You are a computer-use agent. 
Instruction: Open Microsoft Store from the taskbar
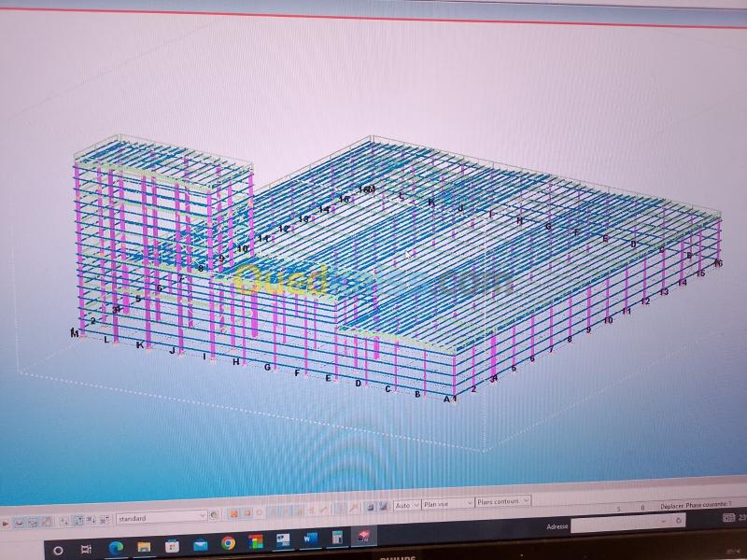(x=172, y=546)
